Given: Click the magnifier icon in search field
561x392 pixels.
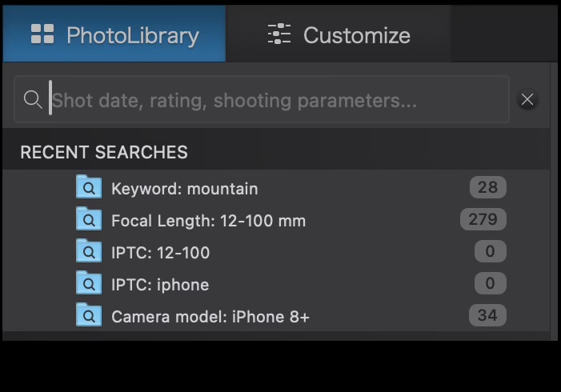Looking at the screenshot, I should [x=33, y=99].
